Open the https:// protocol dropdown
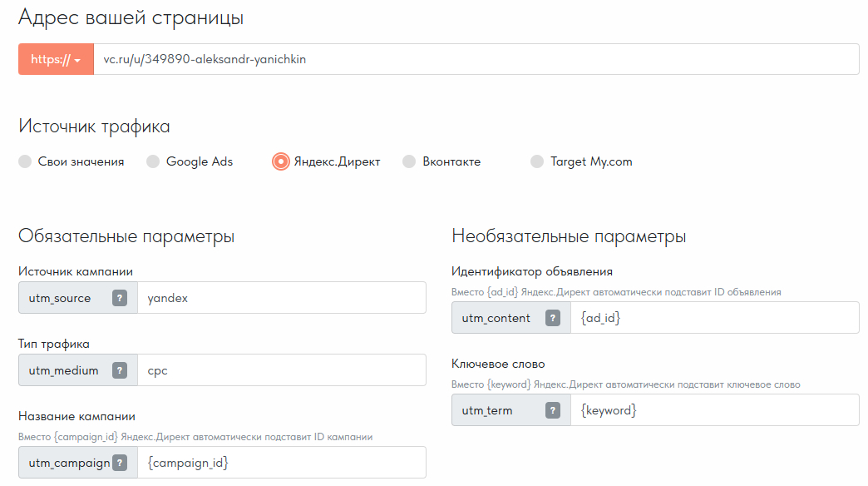This screenshot has height=486, width=868. 56,59
